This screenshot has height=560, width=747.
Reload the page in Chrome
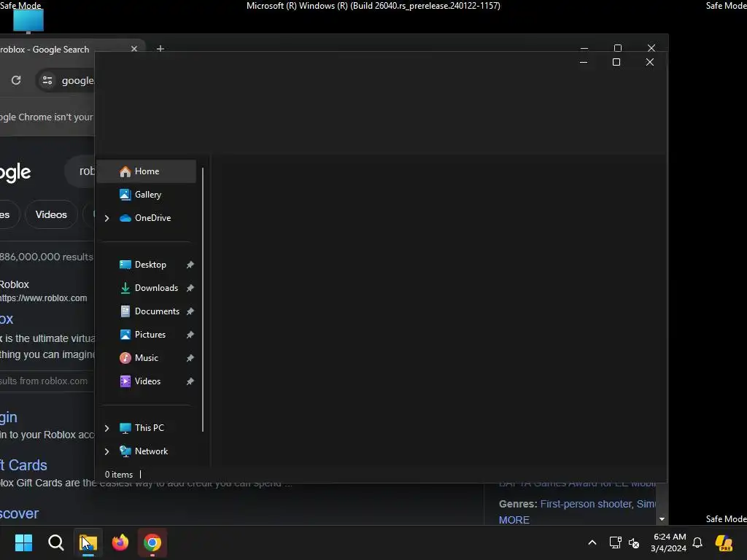tap(16, 80)
